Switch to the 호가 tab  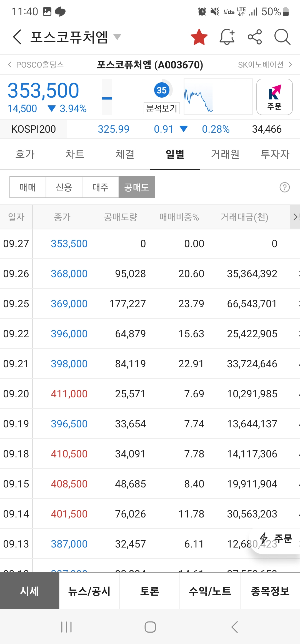(25, 154)
